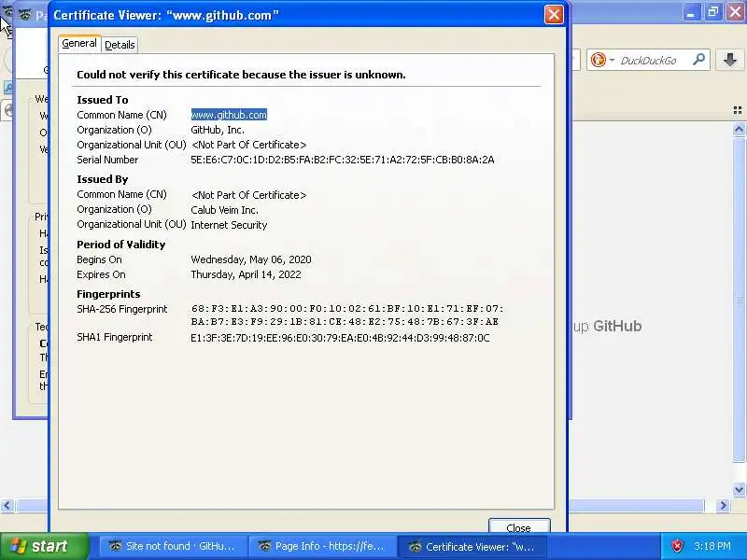Click the issuer unknown warning message
This screenshot has width=747, height=560.
[x=241, y=75]
